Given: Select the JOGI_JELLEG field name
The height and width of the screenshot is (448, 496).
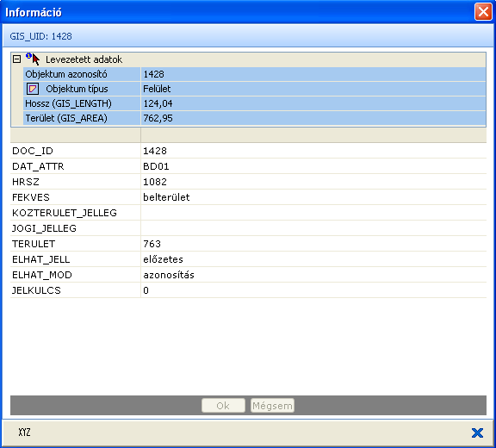Looking at the screenshot, I should [x=44, y=228].
